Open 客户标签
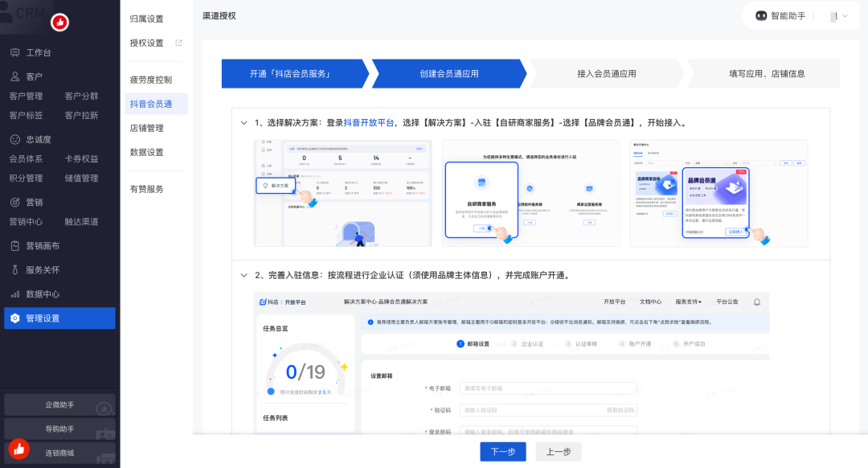Image resolution: width=868 pixels, height=468 pixels. pos(26,115)
